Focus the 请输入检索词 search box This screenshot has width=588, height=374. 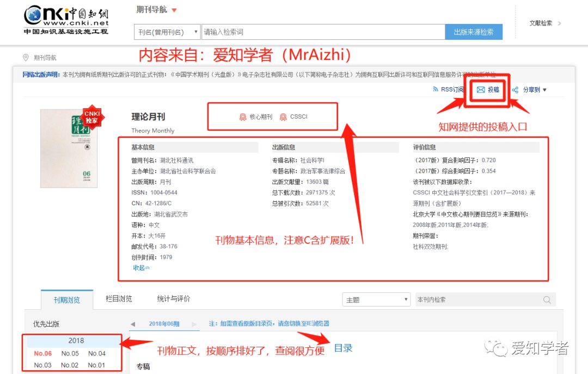[x=323, y=32]
